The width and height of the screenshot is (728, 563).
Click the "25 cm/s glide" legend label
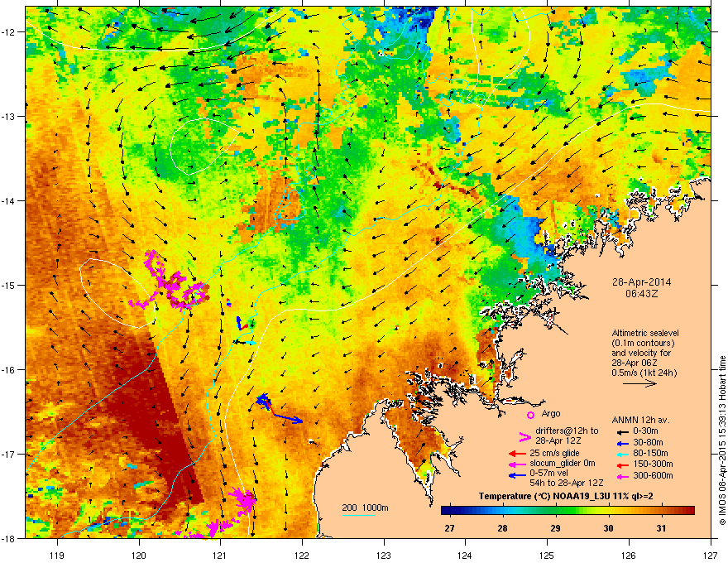pyautogui.click(x=554, y=453)
